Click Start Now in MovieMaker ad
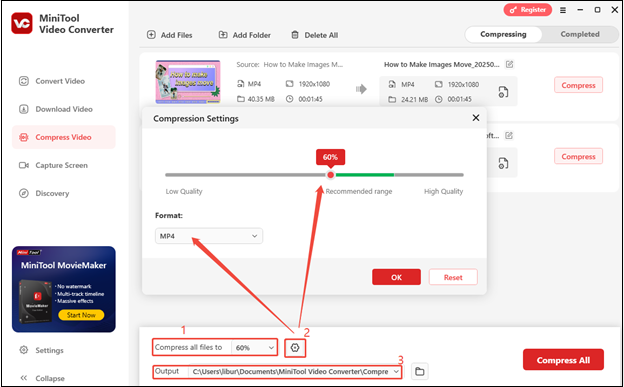This screenshot has height=387, width=624. pos(81,315)
